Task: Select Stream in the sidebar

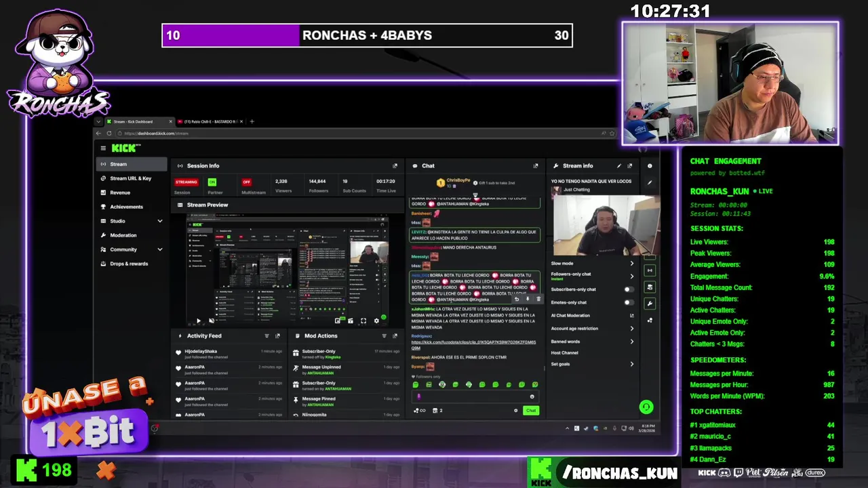Action: 132,164
